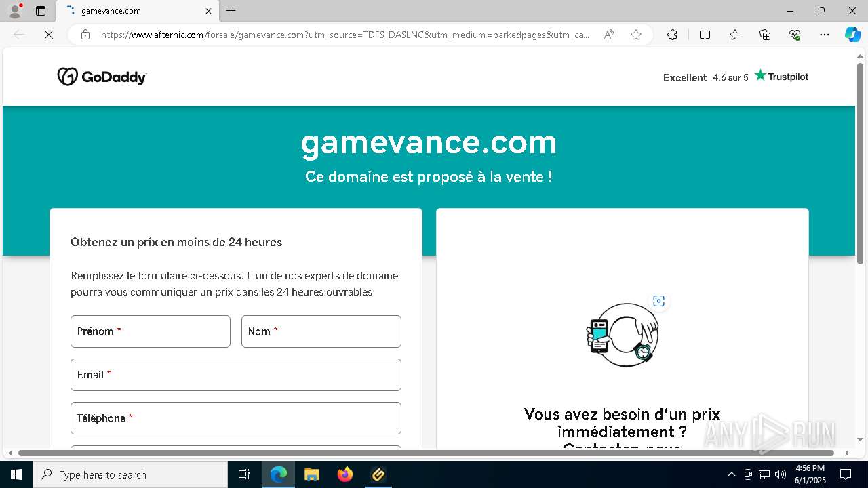
Task: Click the horizontal page scrollbar
Action: [x=426, y=453]
